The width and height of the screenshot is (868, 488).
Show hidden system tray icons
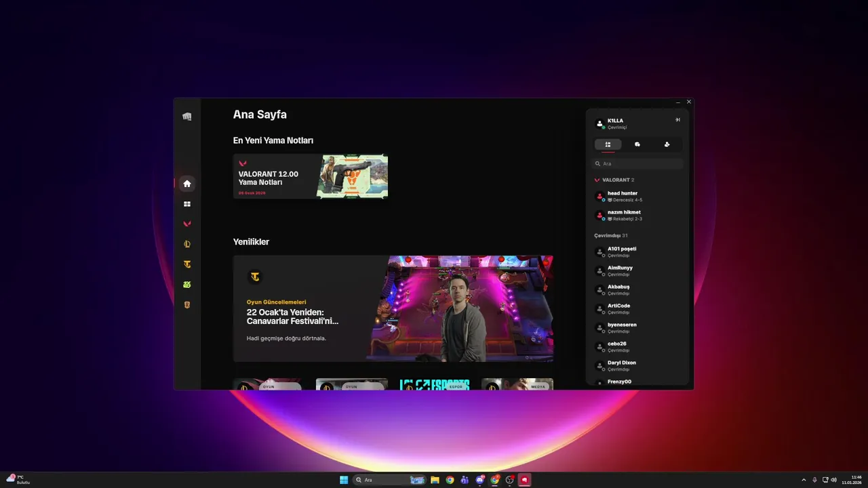pos(804,480)
